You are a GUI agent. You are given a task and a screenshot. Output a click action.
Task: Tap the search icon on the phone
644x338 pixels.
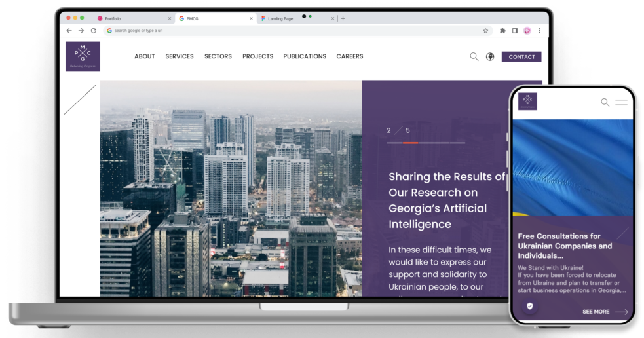click(605, 102)
